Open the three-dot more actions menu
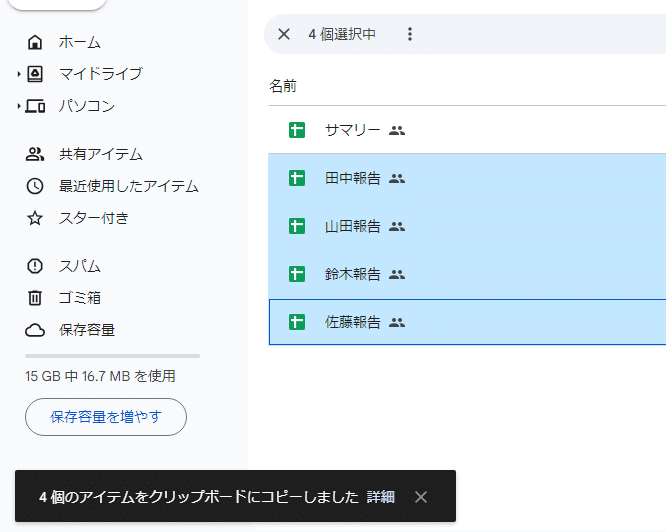The height and width of the screenshot is (532, 666). [x=409, y=34]
